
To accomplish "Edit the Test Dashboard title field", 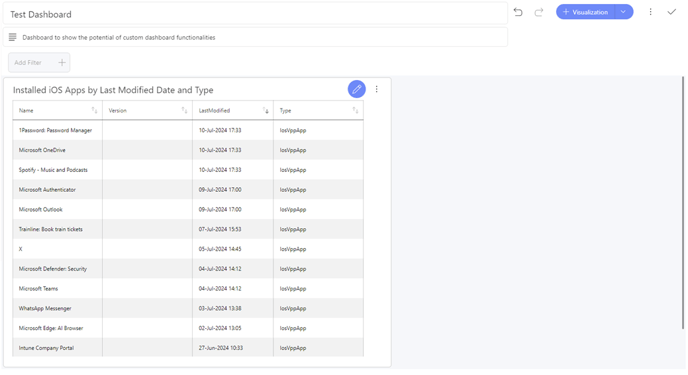I will point(255,14).
